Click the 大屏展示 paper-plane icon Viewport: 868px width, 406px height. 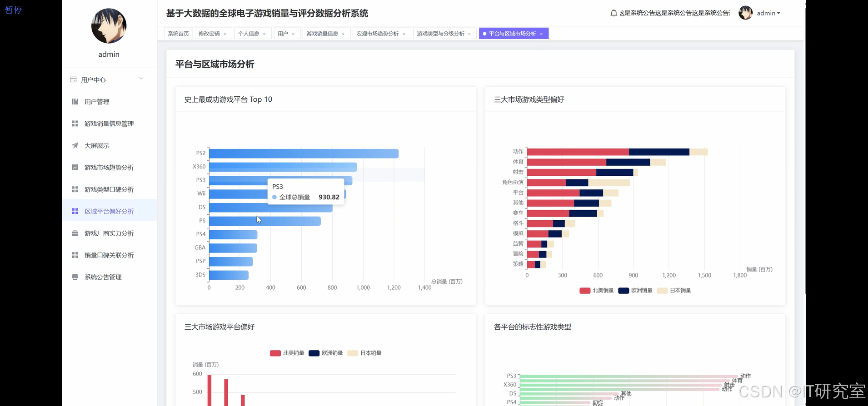(75, 145)
